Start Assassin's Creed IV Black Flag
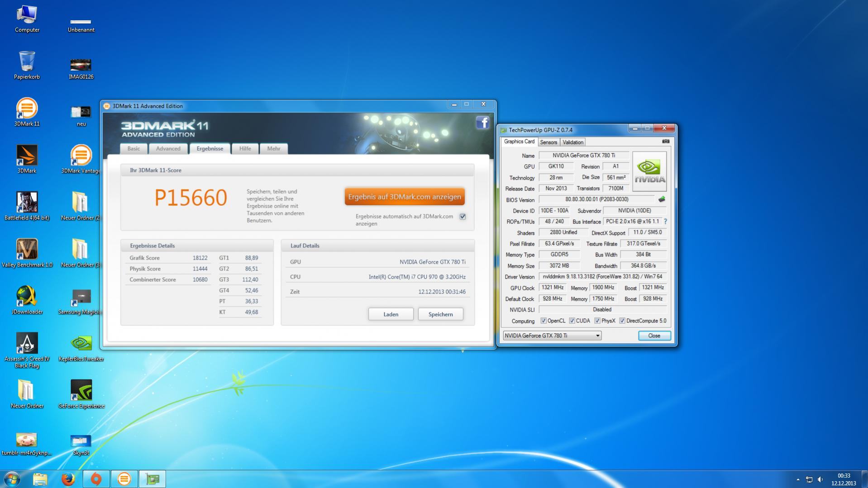 pyautogui.click(x=27, y=351)
